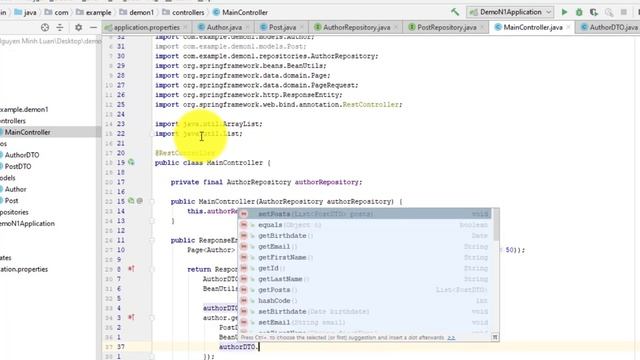Fold the constructor with gutter fold marker
Viewport: 640px width, 360px height.
152,201
